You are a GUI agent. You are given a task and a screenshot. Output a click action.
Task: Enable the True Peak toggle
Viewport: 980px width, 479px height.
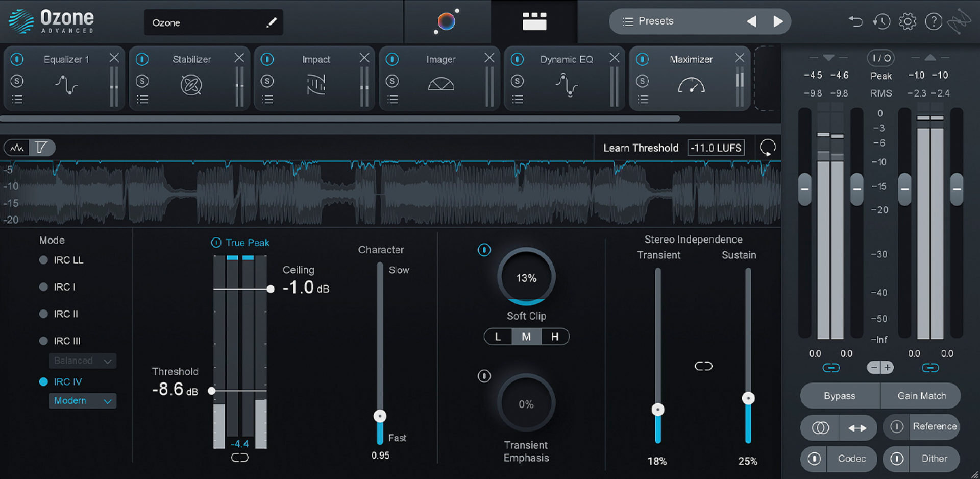coord(216,243)
